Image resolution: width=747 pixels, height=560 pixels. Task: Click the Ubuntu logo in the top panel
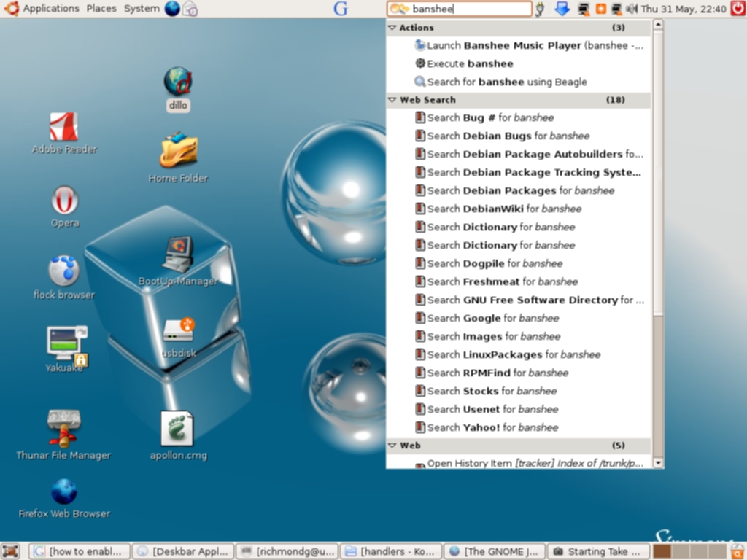[x=12, y=9]
